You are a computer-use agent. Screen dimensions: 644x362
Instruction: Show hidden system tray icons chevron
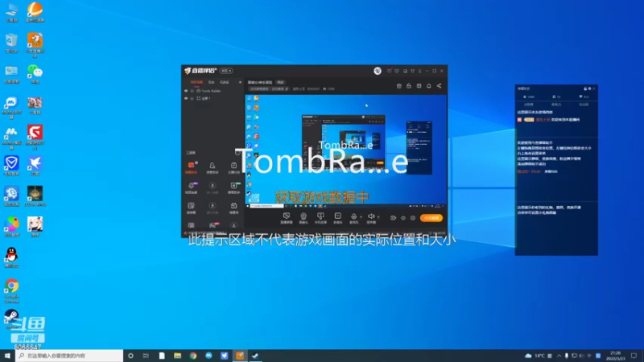tap(559, 356)
